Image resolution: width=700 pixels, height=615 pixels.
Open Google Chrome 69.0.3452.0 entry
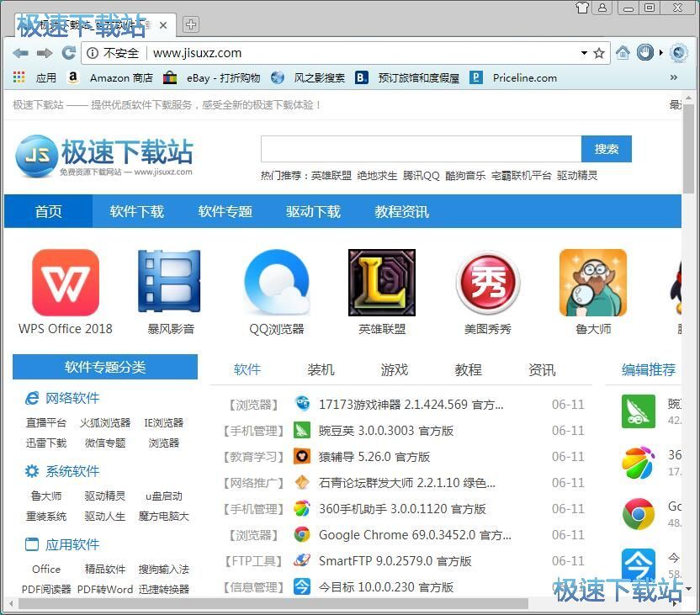(415, 535)
